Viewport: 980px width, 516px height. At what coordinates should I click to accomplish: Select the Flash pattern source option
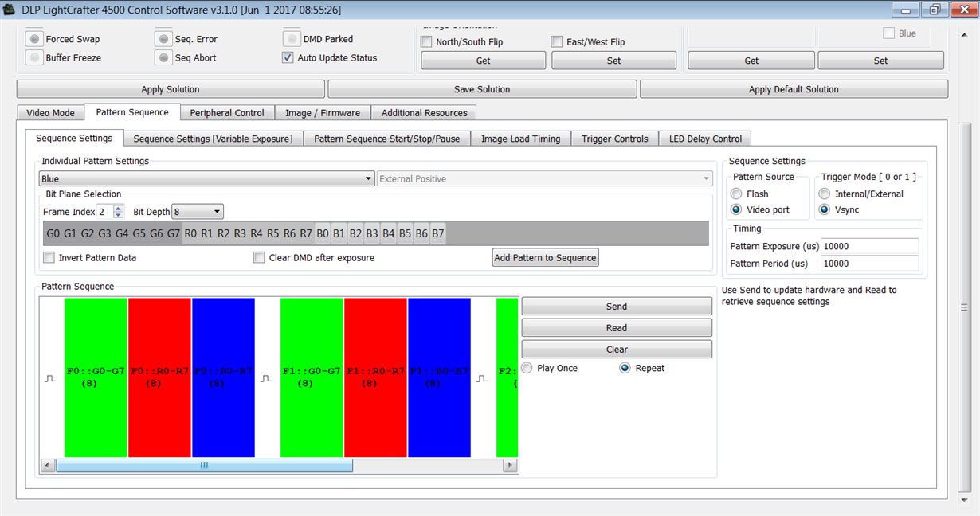coord(736,194)
